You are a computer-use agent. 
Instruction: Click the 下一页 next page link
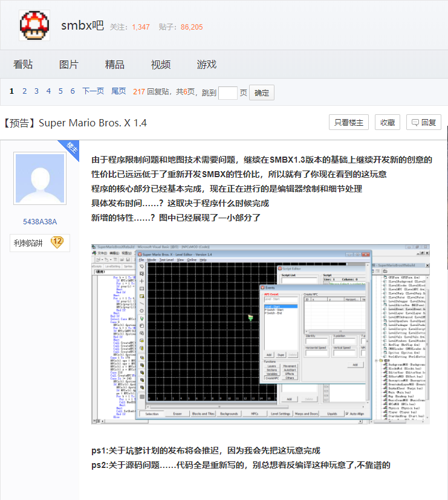point(93,91)
